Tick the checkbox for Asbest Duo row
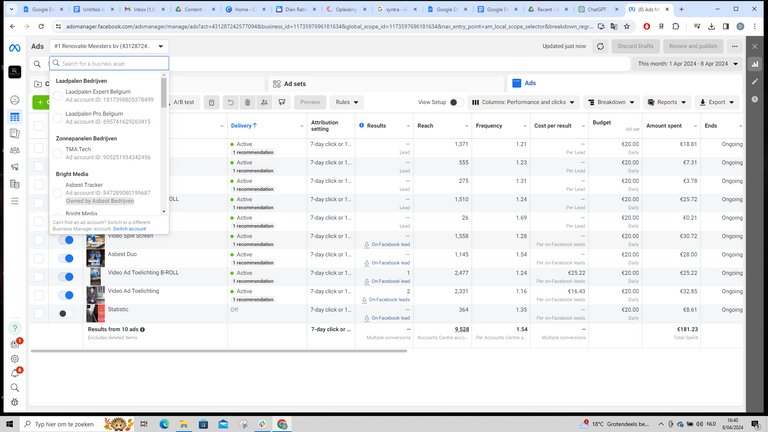The image size is (768, 432). click(x=38, y=258)
